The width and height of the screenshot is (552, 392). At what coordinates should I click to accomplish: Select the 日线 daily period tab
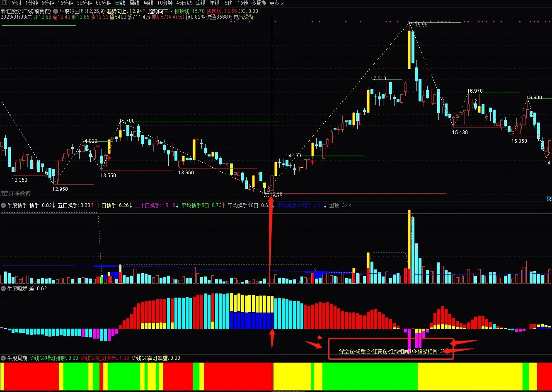point(120,3)
